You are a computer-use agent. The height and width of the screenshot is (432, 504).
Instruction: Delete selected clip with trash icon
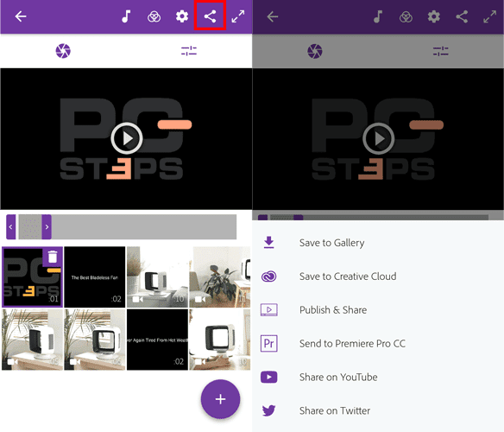click(53, 257)
